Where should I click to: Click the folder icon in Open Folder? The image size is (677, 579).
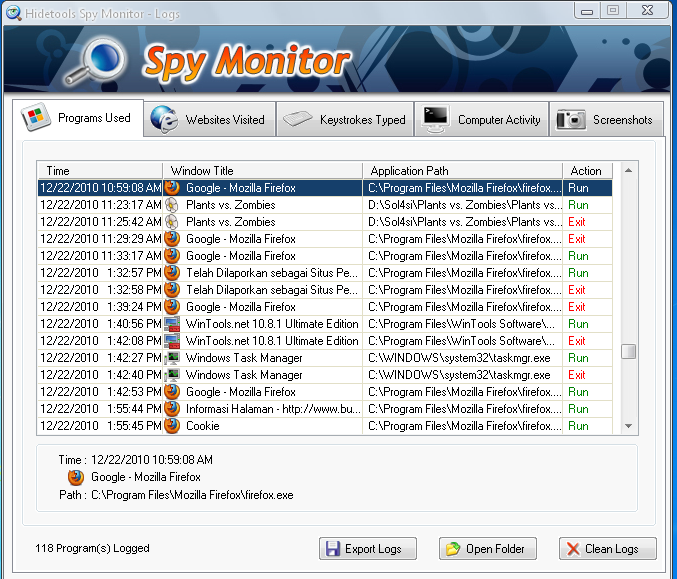tap(453, 548)
